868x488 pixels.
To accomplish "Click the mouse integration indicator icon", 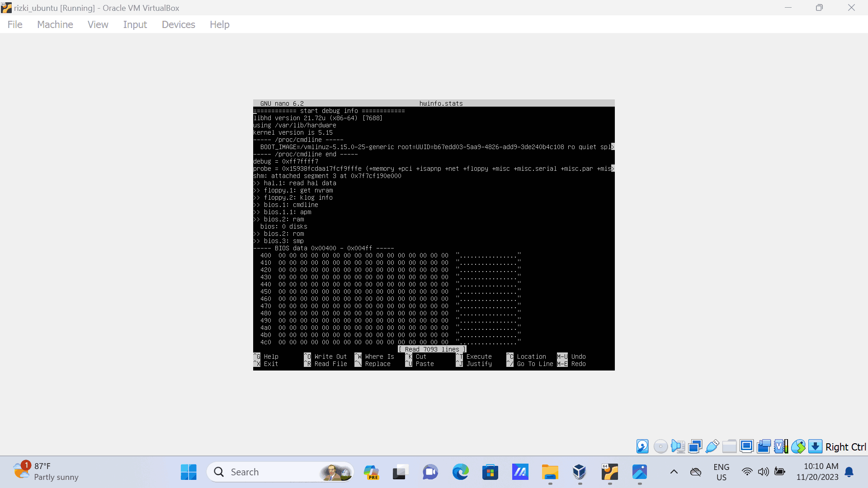I will [x=798, y=446].
